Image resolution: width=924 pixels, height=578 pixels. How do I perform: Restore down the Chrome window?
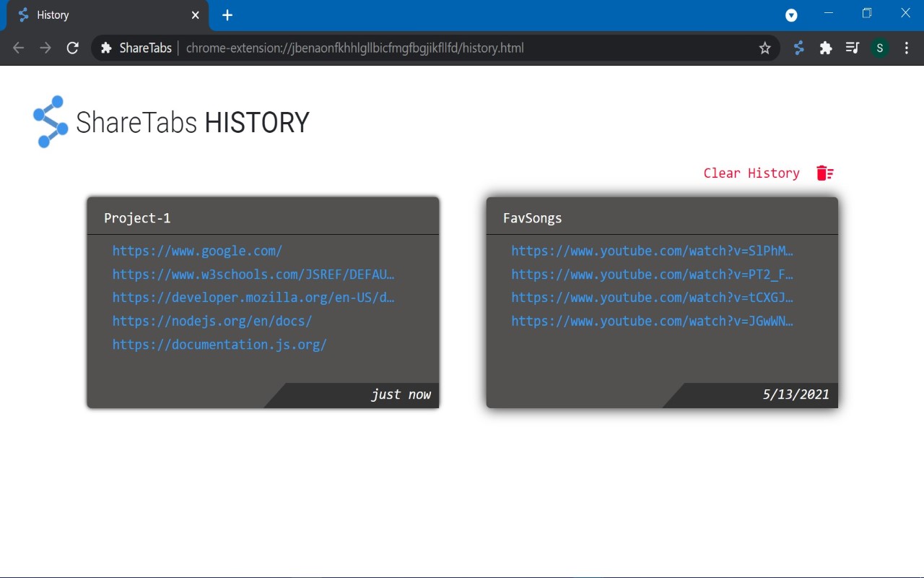(x=867, y=13)
